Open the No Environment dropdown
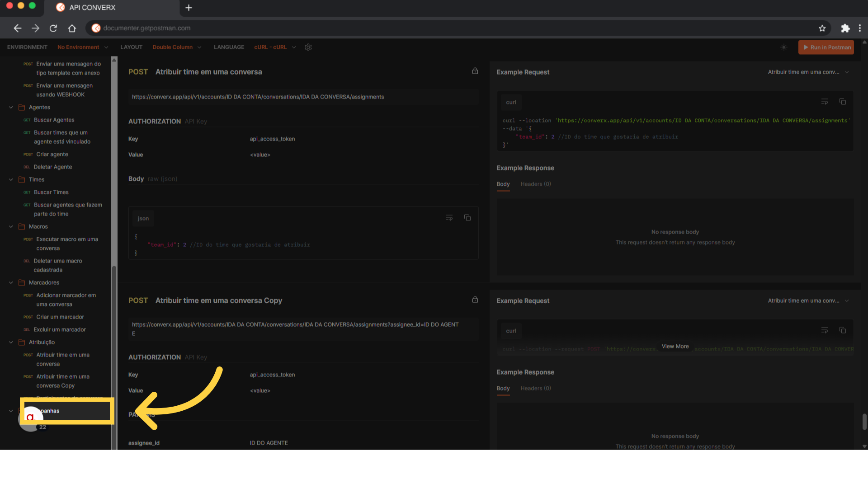868x488 pixels. coord(83,47)
